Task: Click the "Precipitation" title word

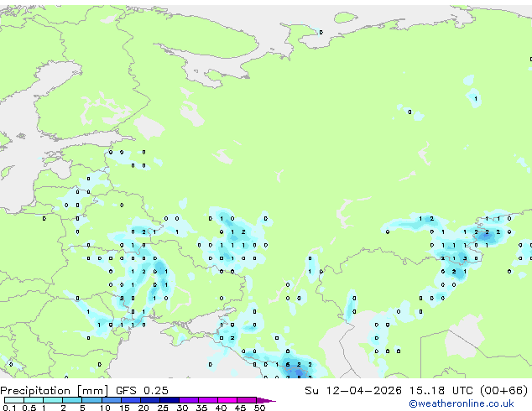Action: (x=35, y=391)
